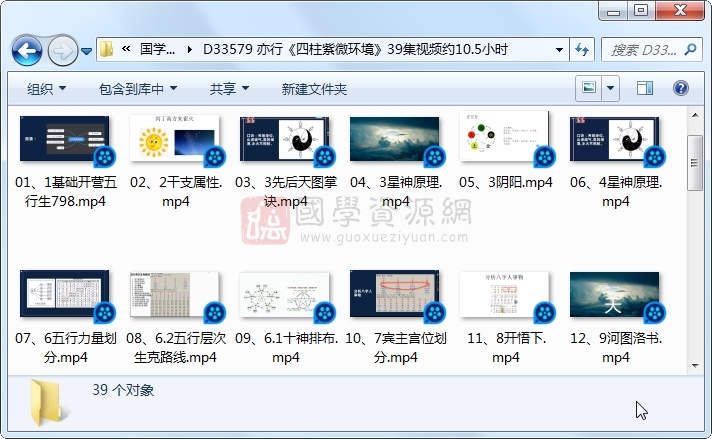
Task: Click file name 12、9河图洛书.mp4
Action: [x=616, y=348]
